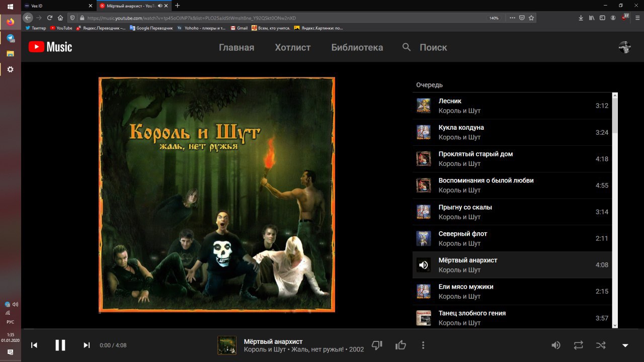Toggle repeat mode
The image size is (644, 362).
[x=579, y=345]
